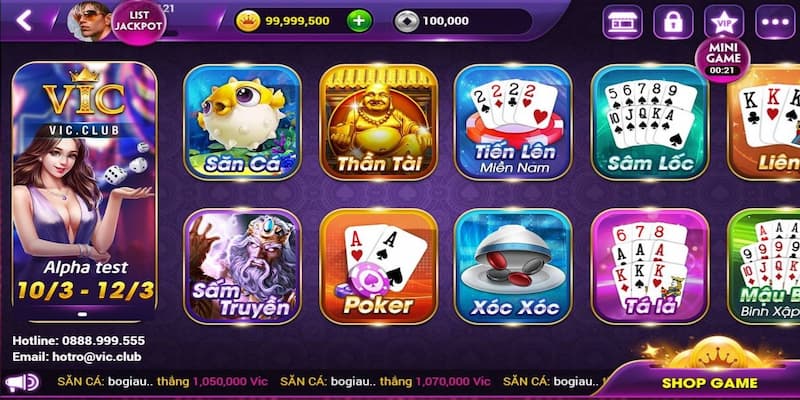This screenshot has width=800, height=400.
Task: Click the padlock security icon
Action: pos(673,21)
